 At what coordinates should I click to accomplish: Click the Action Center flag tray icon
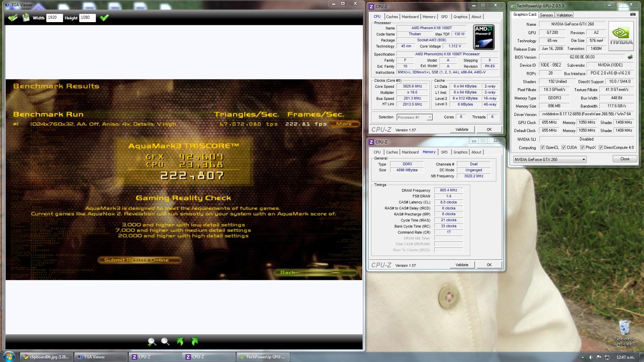click(599, 357)
